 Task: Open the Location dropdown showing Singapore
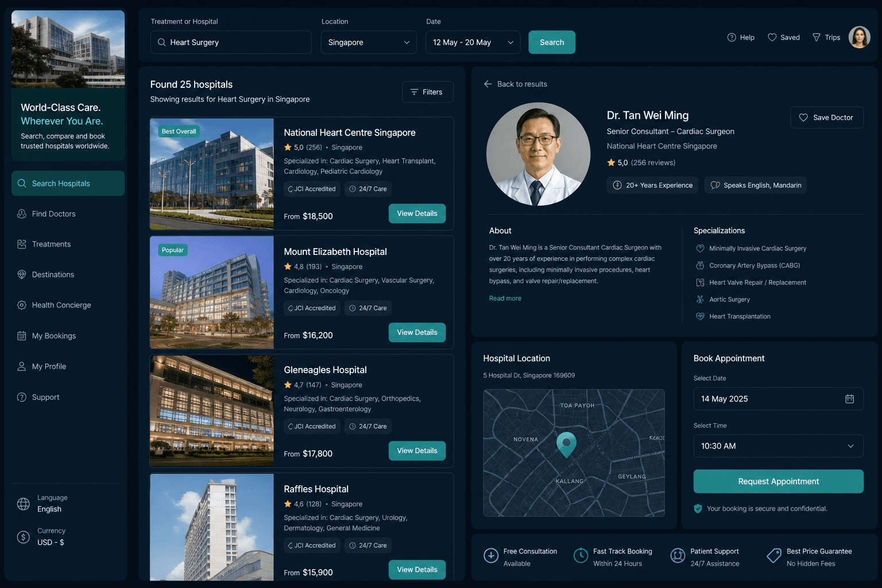click(369, 42)
